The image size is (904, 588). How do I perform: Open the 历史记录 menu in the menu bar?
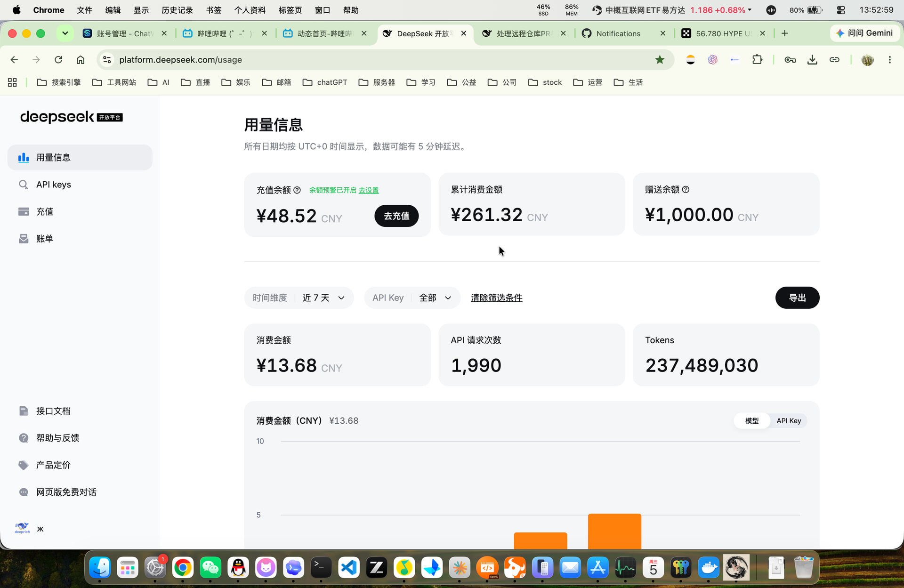[x=177, y=10]
